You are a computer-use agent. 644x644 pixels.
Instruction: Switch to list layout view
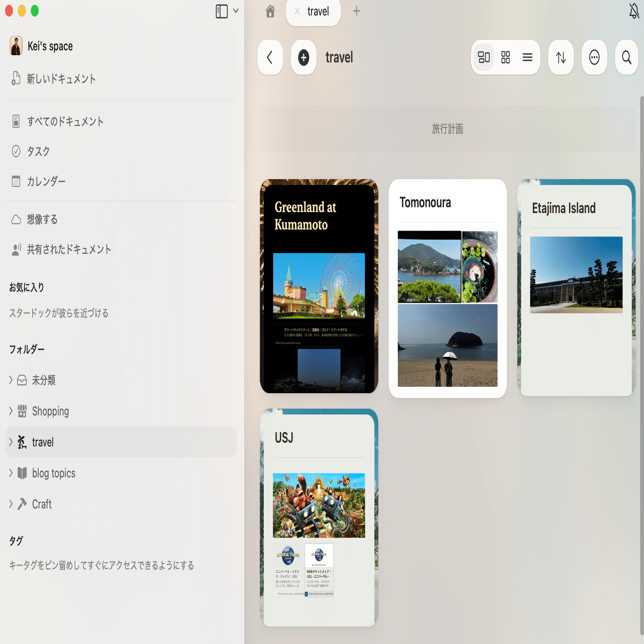pos(527,58)
